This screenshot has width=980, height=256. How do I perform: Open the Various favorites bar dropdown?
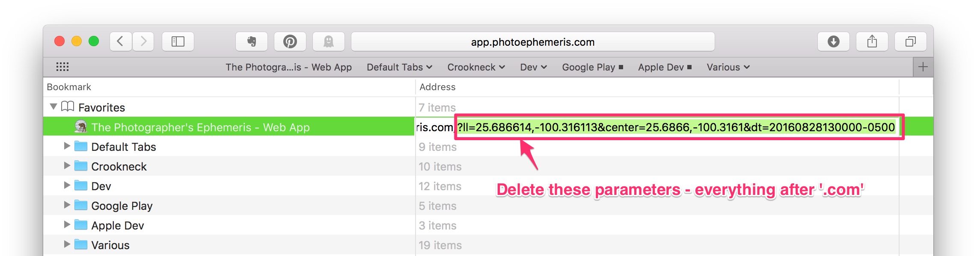(728, 67)
